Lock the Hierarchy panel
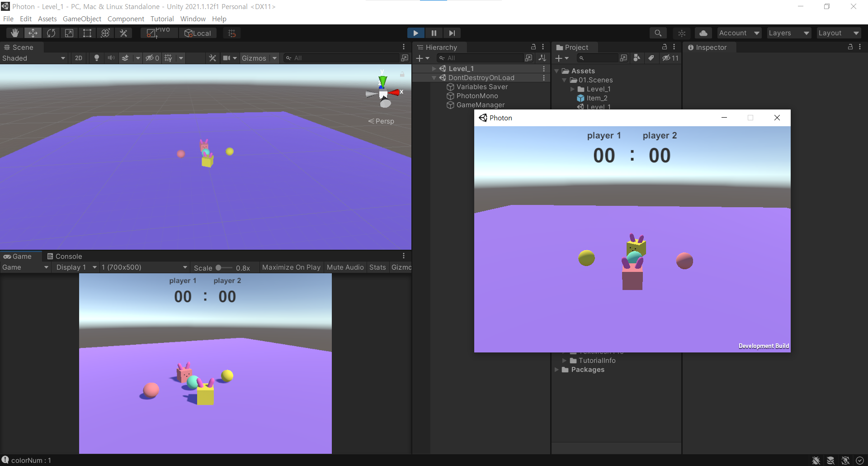 533,47
